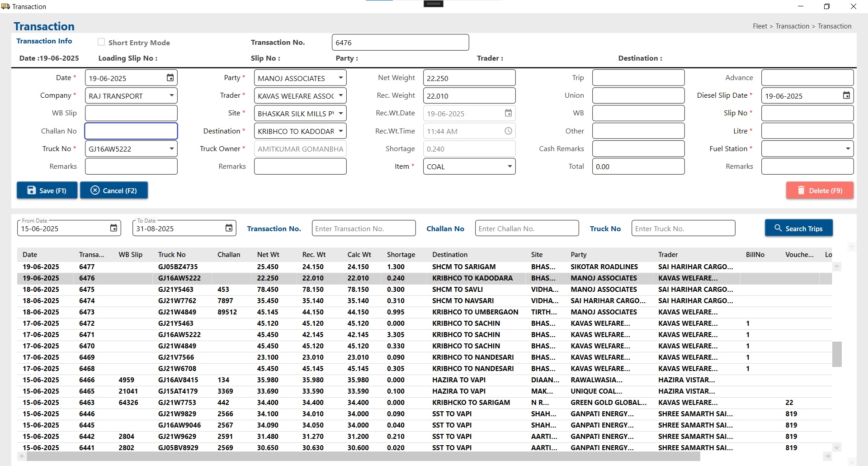Click Enter Challan No. search field
The width and height of the screenshot is (868, 466).
coord(527,228)
